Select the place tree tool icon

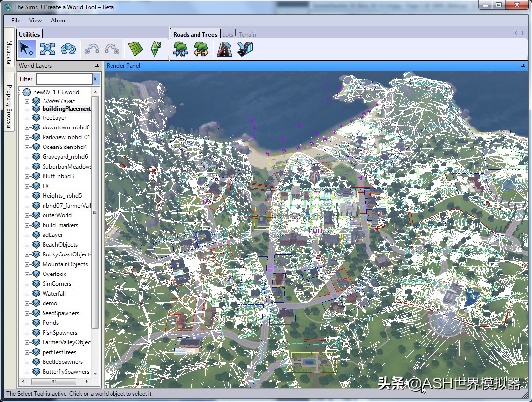pos(180,49)
